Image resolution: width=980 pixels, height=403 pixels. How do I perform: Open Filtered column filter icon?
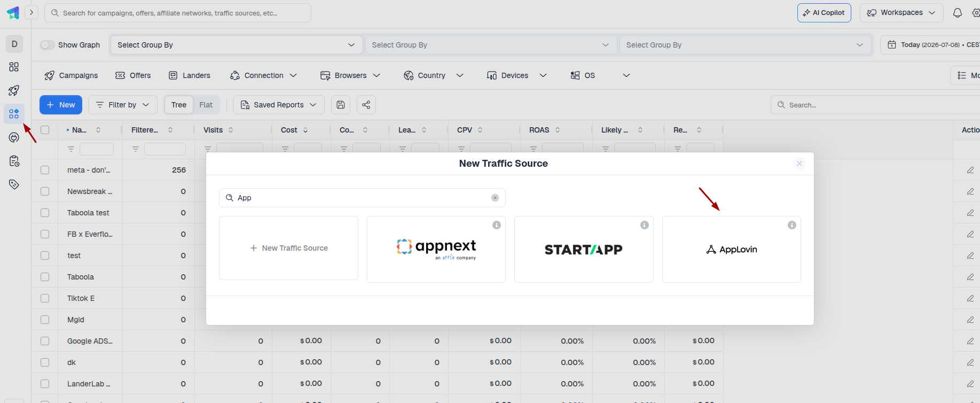tap(136, 149)
